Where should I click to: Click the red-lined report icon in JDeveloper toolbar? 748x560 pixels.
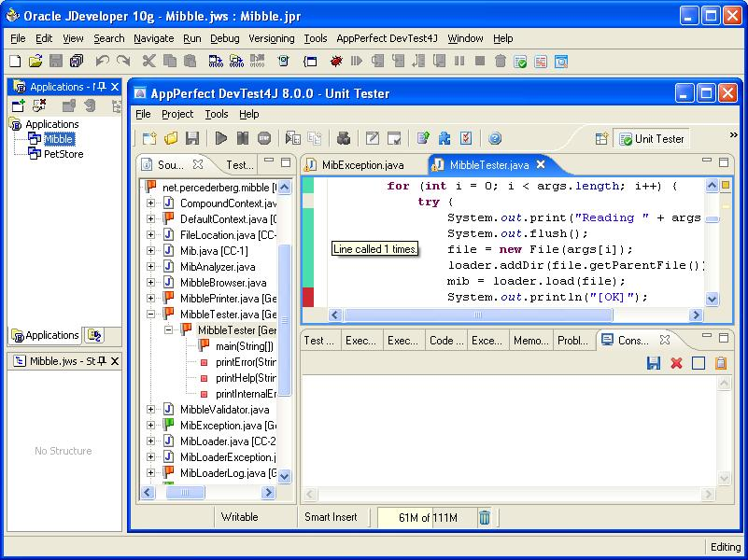tap(541, 61)
